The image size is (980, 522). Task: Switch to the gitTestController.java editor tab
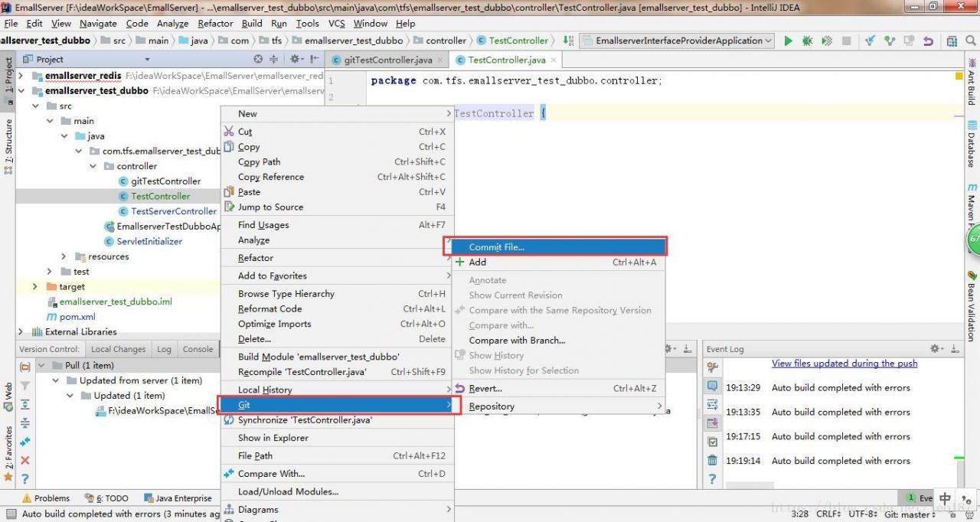387,60
